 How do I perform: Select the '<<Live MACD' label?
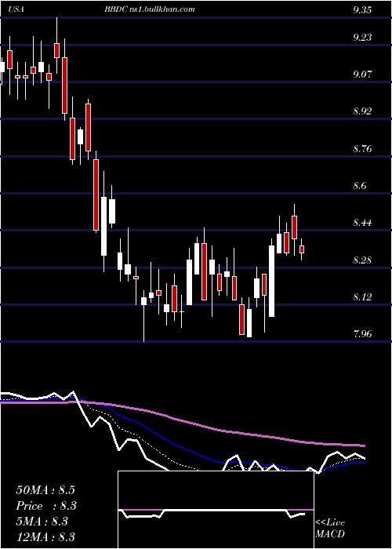point(330,529)
